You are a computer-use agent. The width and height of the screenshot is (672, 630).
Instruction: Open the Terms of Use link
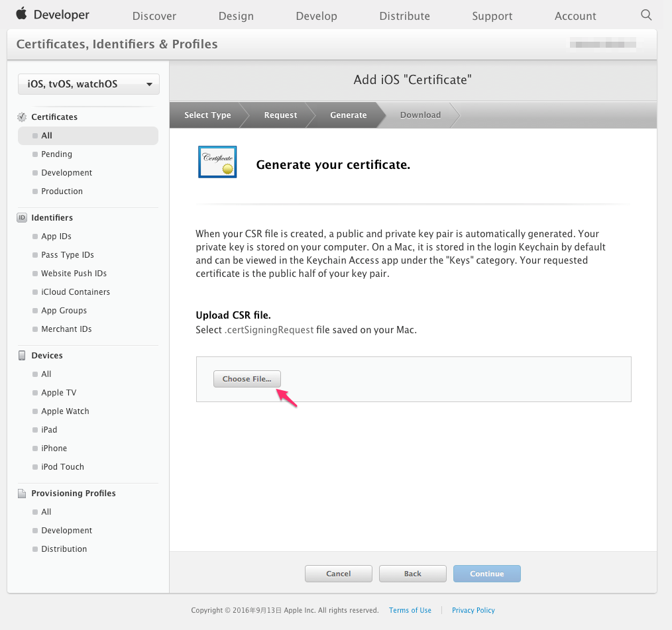(410, 610)
